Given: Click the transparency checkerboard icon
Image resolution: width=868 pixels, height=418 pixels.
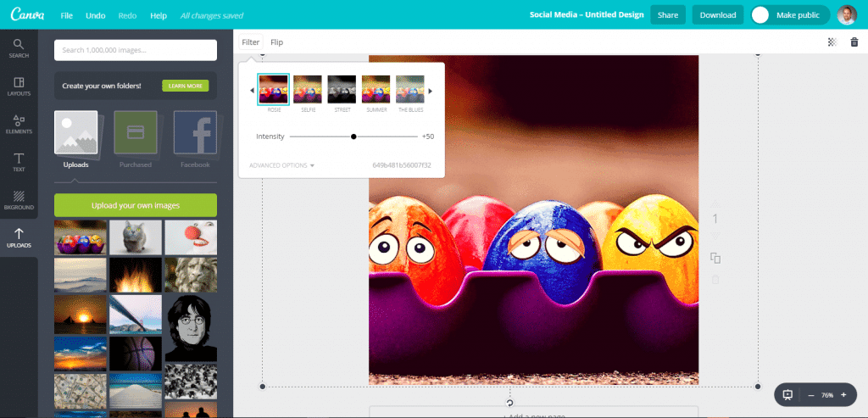Looking at the screenshot, I should (832, 42).
